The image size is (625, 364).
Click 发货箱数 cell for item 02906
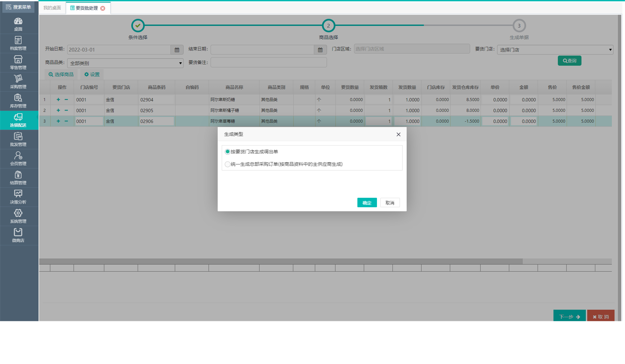click(x=378, y=121)
